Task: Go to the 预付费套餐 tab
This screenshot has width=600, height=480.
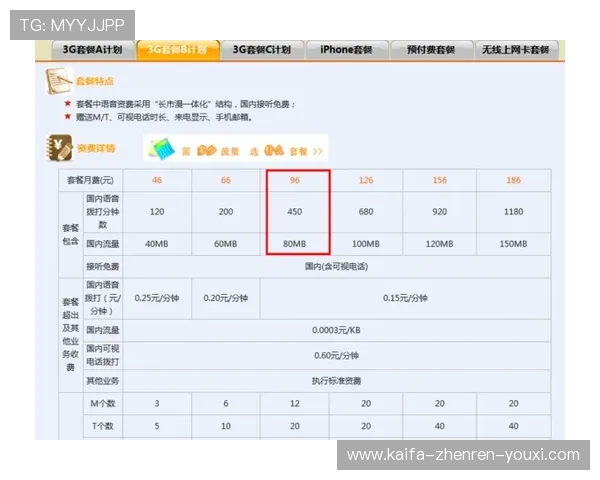Action: click(x=431, y=50)
